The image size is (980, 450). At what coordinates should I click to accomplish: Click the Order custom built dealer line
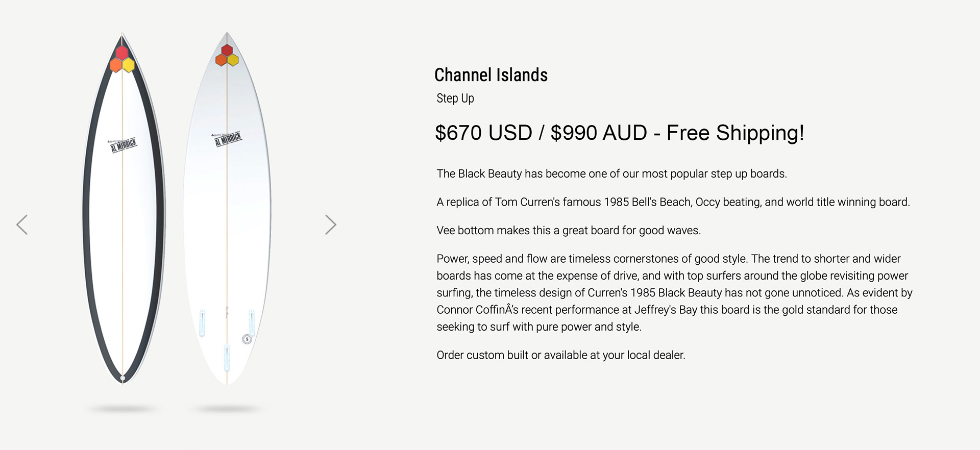tap(560, 355)
